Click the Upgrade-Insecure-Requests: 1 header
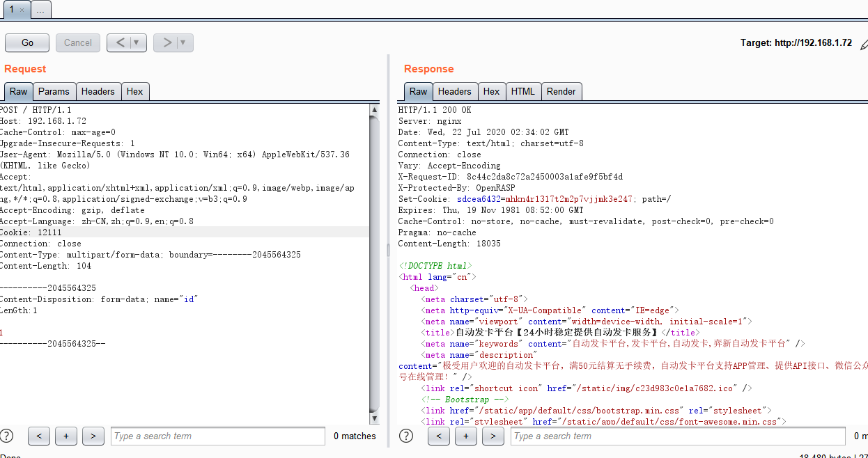The image size is (868, 458). tap(68, 143)
